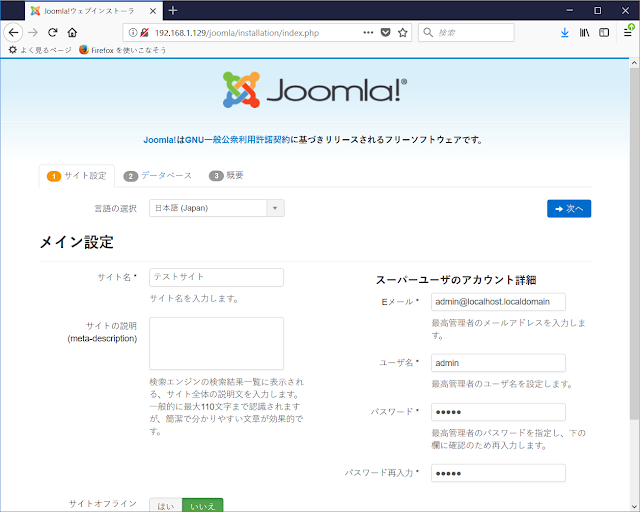Click the site description textarea
The width and height of the screenshot is (640, 512).
(216, 343)
